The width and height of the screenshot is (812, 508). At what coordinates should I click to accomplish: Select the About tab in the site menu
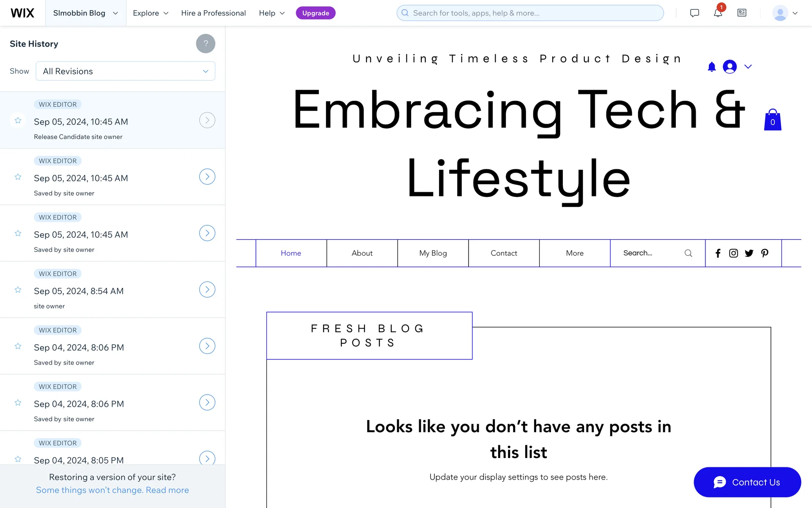(362, 253)
